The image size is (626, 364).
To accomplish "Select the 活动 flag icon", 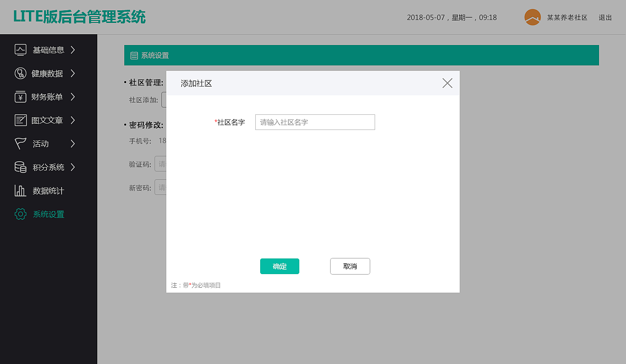I will tap(20, 144).
